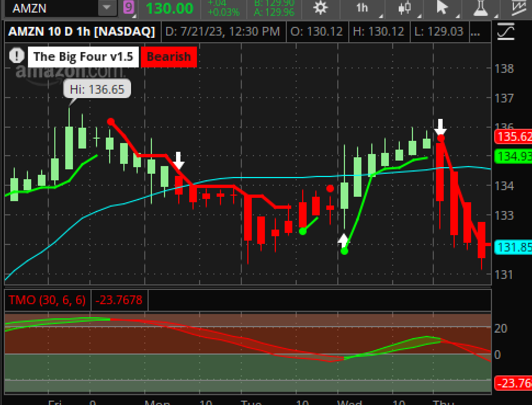Viewport: 532px width, 405px height.
Task: Open the 1h timeframe dropdown
Action: [x=362, y=8]
